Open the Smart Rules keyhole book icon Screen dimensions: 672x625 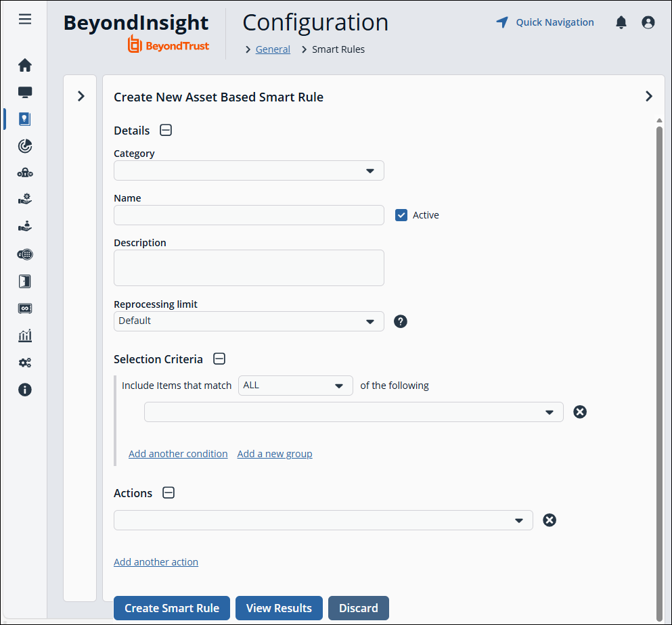25,119
